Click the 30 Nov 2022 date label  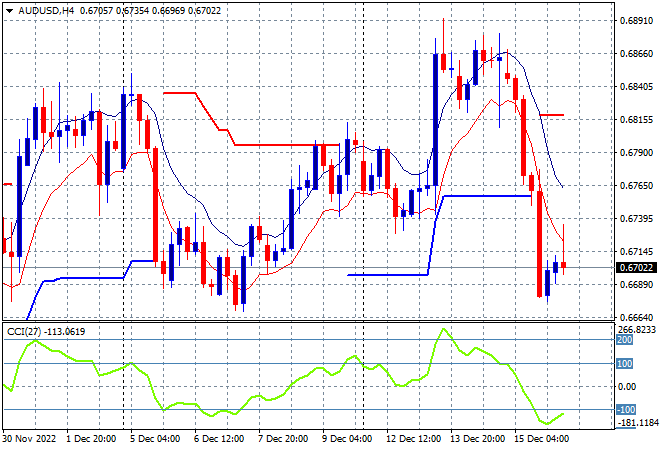(x=29, y=438)
